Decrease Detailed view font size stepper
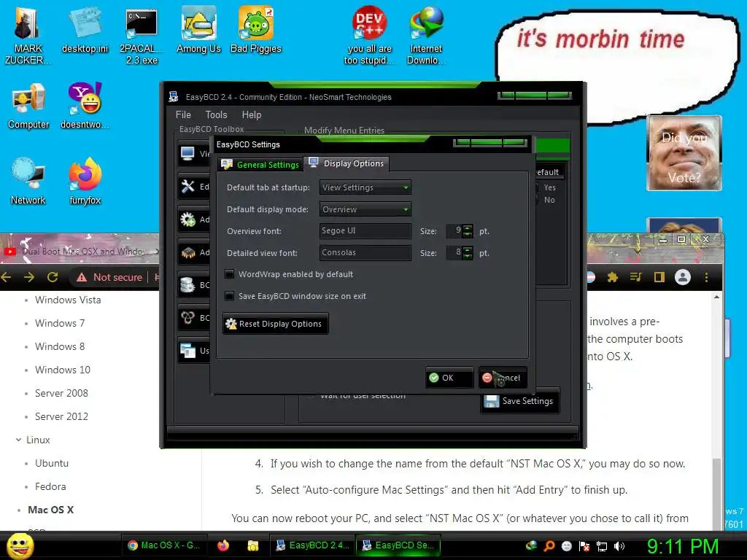 pos(468,256)
